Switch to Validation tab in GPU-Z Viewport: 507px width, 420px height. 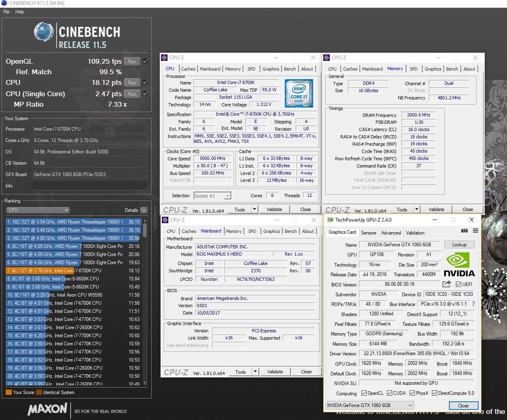tap(415, 233)
